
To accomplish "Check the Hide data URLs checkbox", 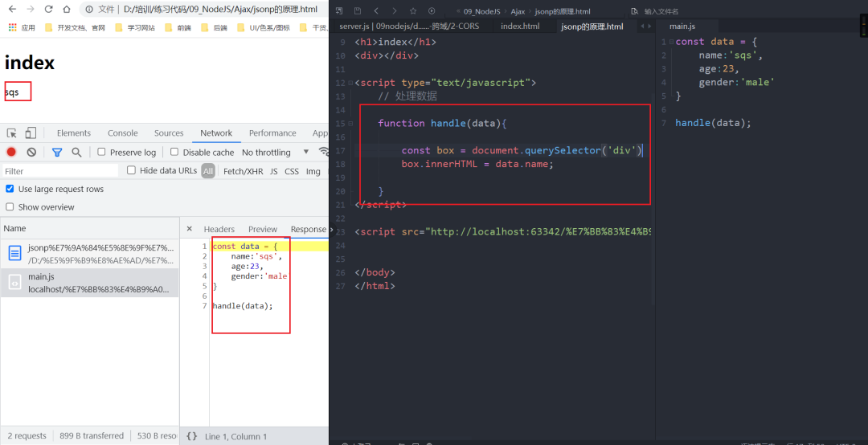I will coord(131,170).
